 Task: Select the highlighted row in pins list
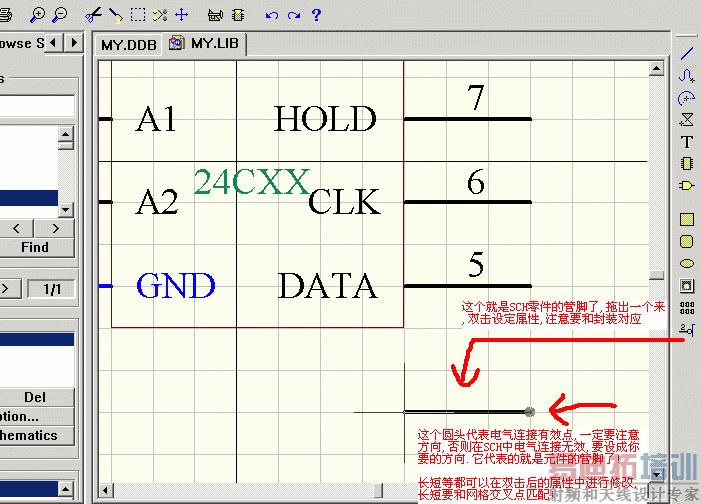(37, 339)
